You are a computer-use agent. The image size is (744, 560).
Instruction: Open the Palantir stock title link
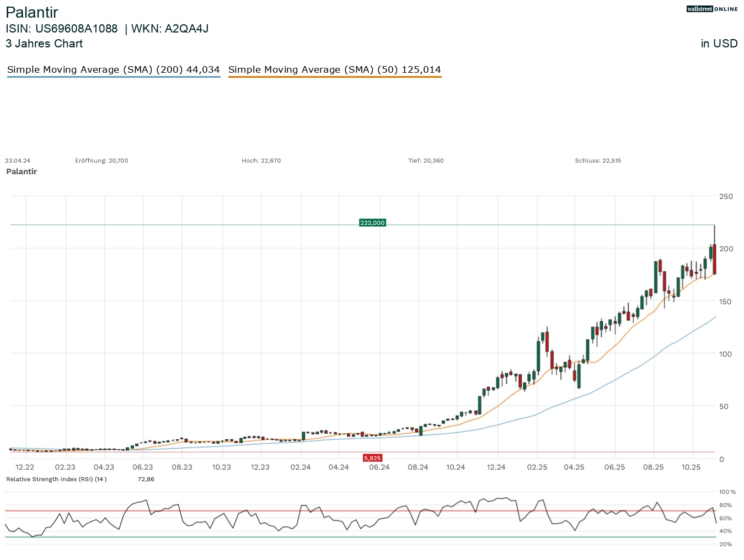pos(31,12)
